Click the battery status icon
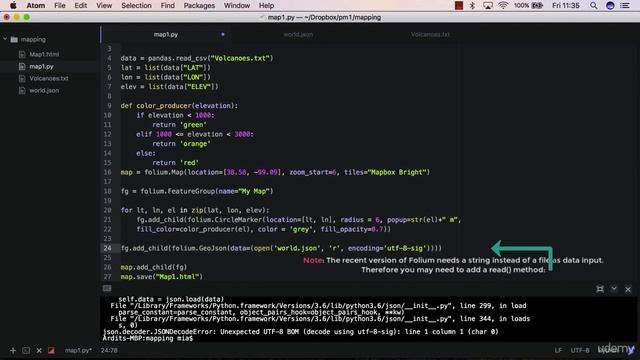640x360 pixels. pos(538,5)
